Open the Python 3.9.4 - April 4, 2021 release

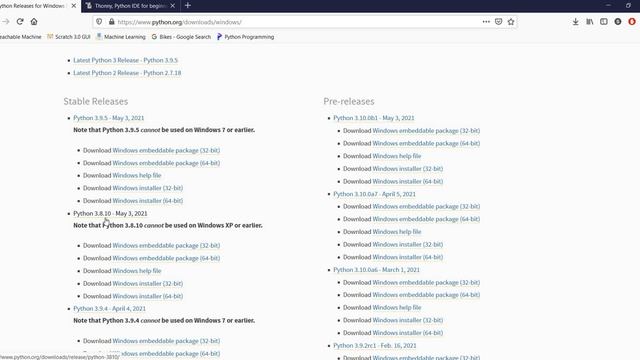click(109, 309)
